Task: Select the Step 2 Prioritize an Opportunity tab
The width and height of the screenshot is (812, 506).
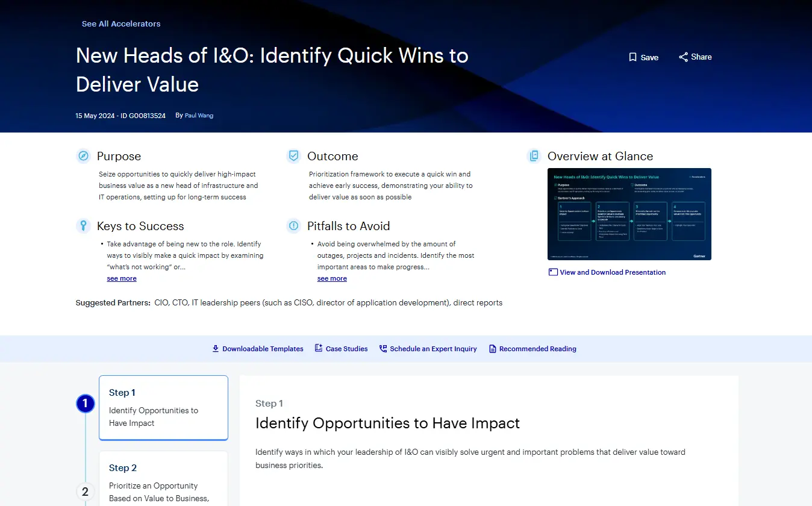Action: point(163,479)
